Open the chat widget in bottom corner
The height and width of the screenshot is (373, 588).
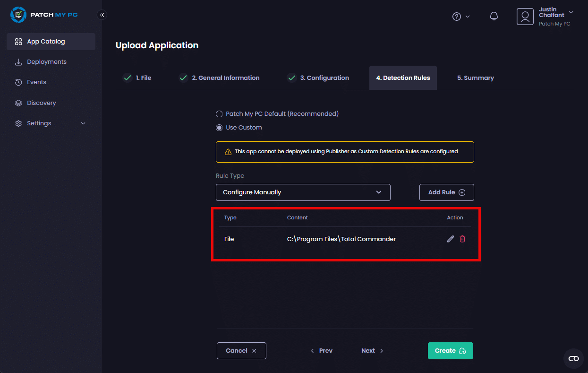click(573, 358)
